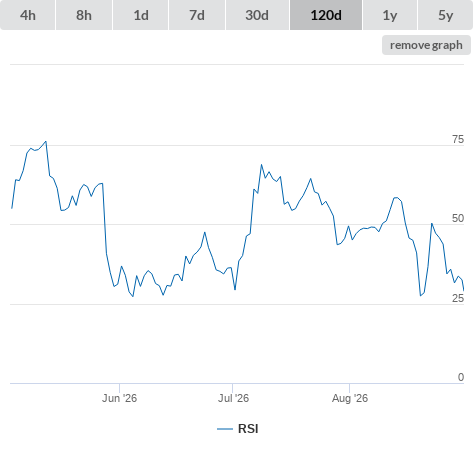Select the 7d range tab
474x455 pixels.
(197, 15)
